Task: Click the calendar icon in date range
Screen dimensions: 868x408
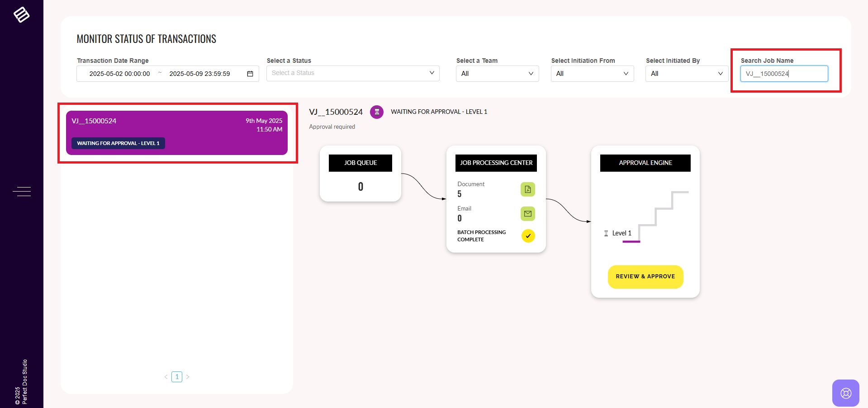Action: 250,74
